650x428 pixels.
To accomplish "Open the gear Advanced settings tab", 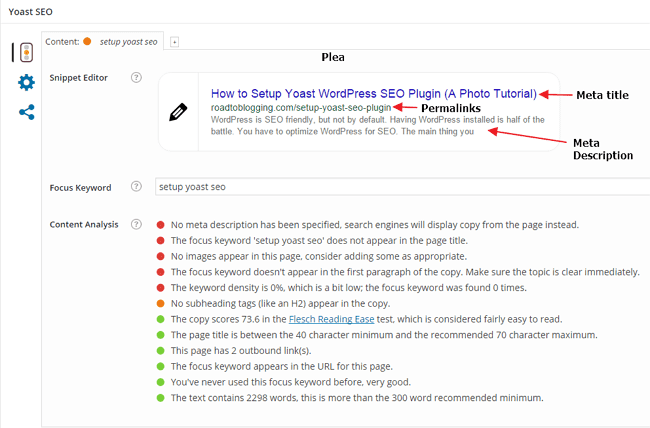I will coord(27,83).
